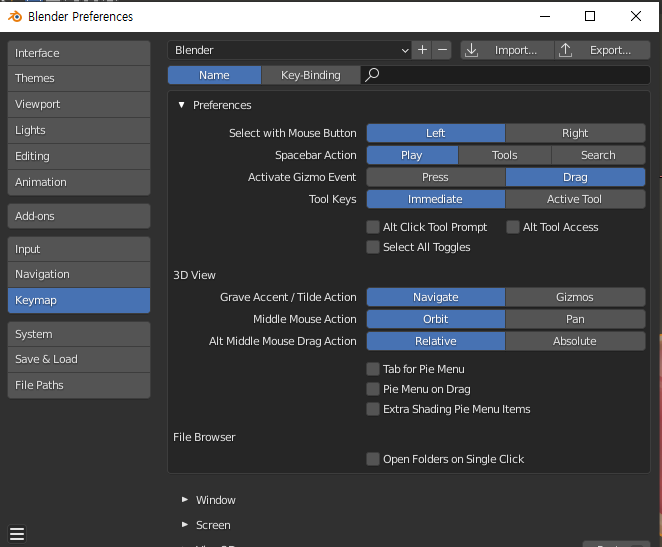This screenshot has height=547, width=662.
Task: Enable Select All Toggles checkbox
Action: pyautogui.click(x=373, y=247)
